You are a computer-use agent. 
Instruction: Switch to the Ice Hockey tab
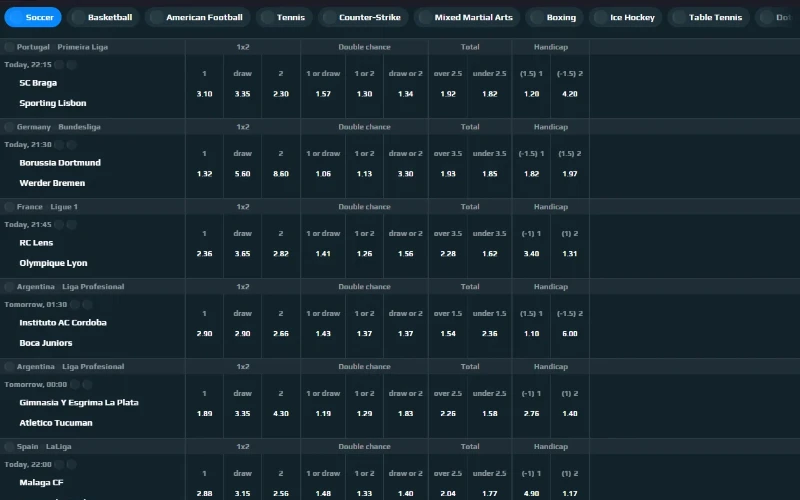(625, 17)
